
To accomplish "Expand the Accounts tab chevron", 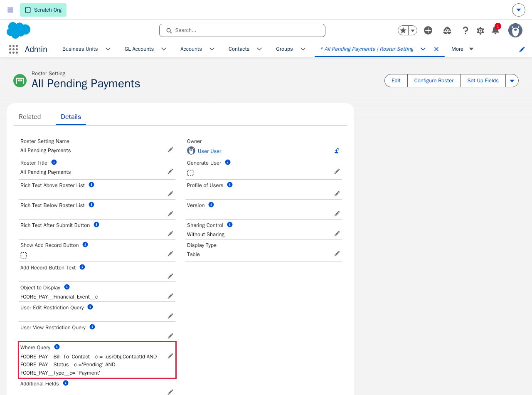I will click(212, 49).
